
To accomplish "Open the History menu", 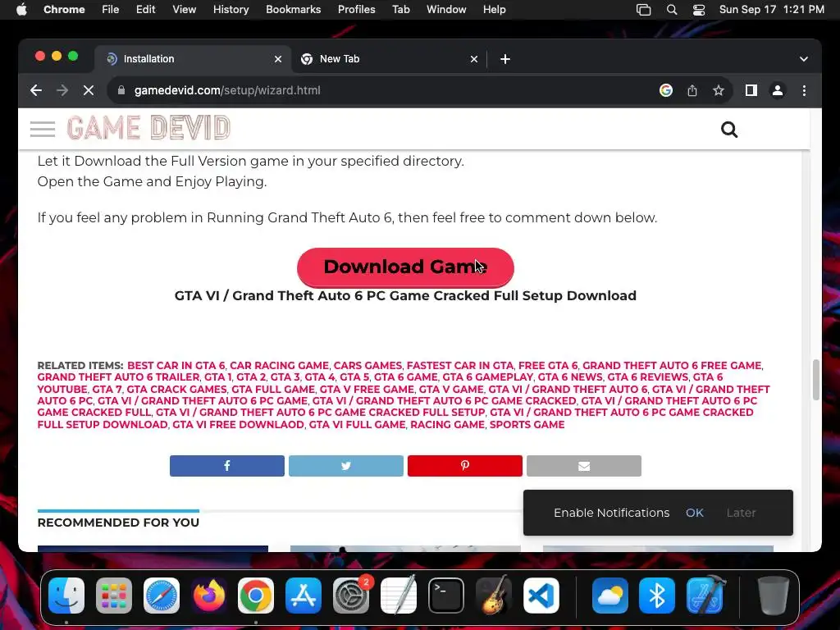I will click(x=231, y=10).
